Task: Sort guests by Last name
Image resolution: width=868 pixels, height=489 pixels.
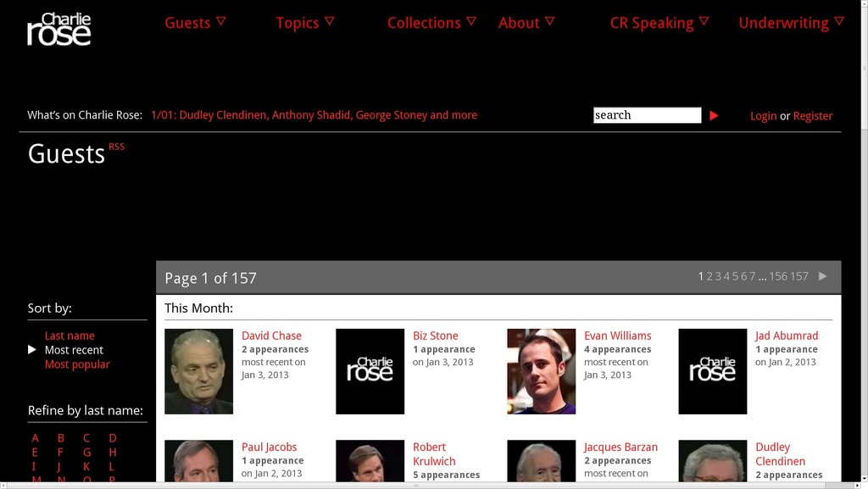Action: [x=70, y=336]
